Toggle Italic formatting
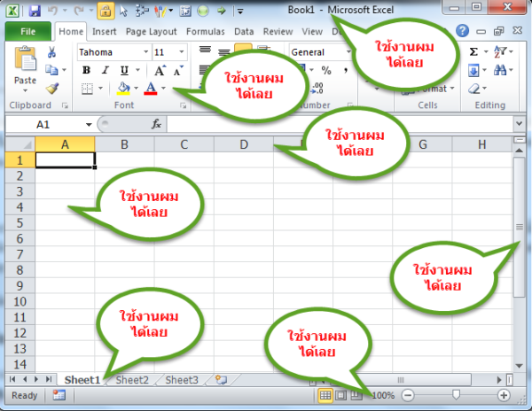532x411 pixels. 105,71
